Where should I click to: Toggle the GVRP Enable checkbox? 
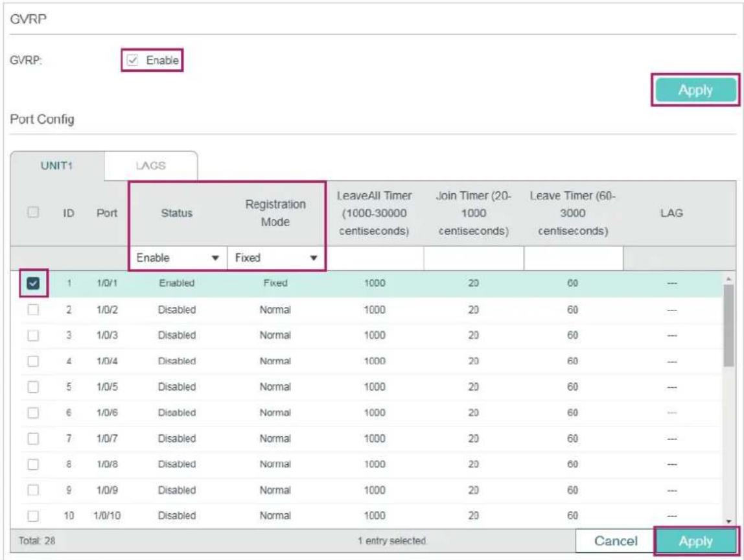tap(132, 60)
